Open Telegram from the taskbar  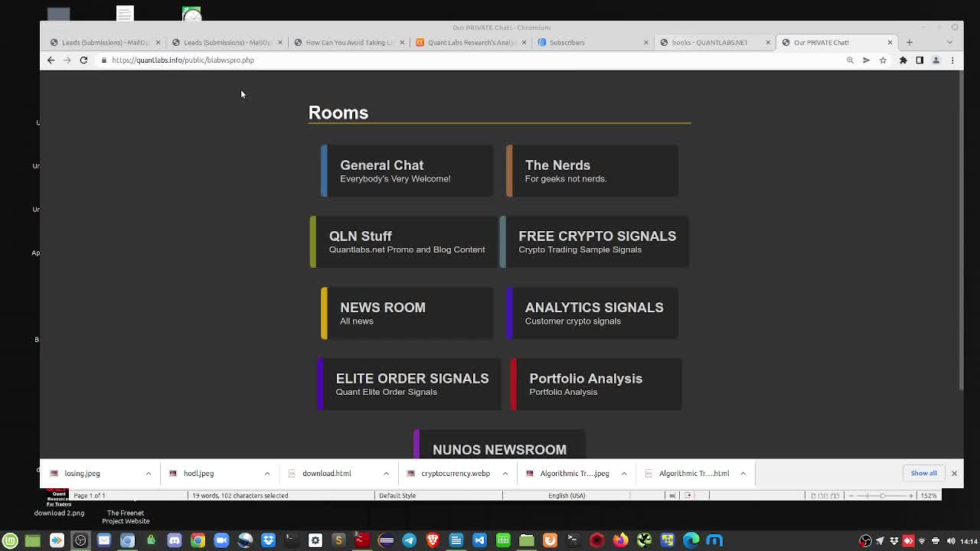[x=409, y=540]
